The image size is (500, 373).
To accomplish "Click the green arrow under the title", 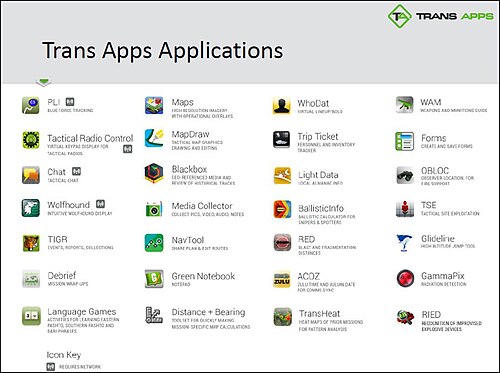I will point(44,81).
